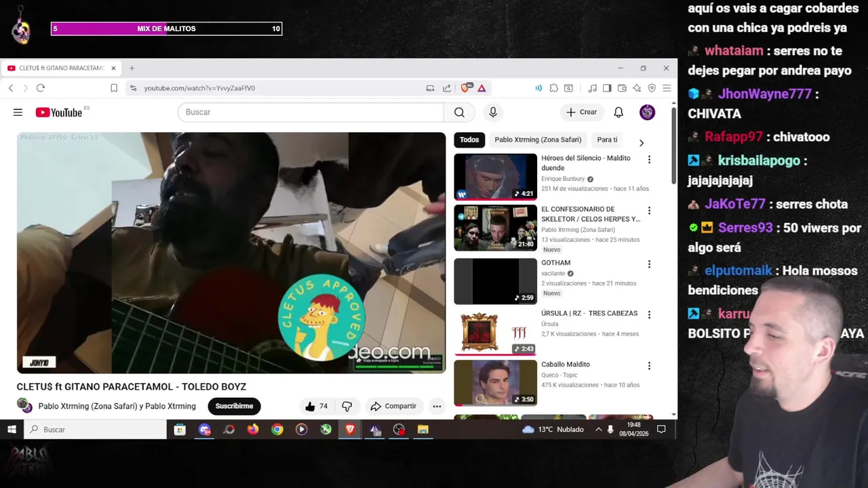This screenshot has height=488, width=868.
Task: Click the main video player
Action: [x=231, y=253]
